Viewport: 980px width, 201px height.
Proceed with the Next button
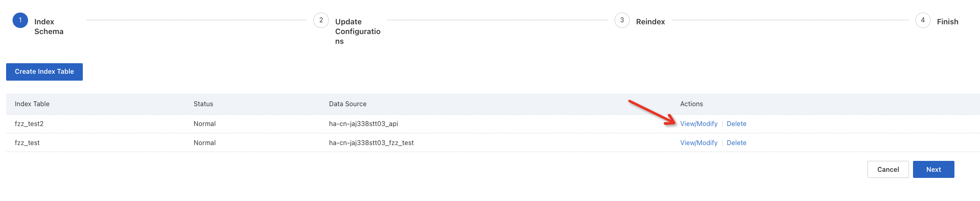933,169
